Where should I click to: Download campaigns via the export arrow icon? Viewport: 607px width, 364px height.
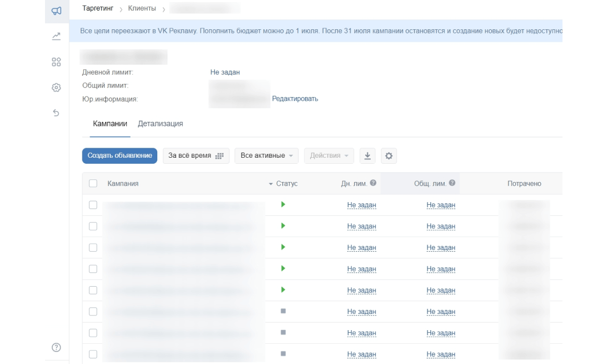(368, 156)
